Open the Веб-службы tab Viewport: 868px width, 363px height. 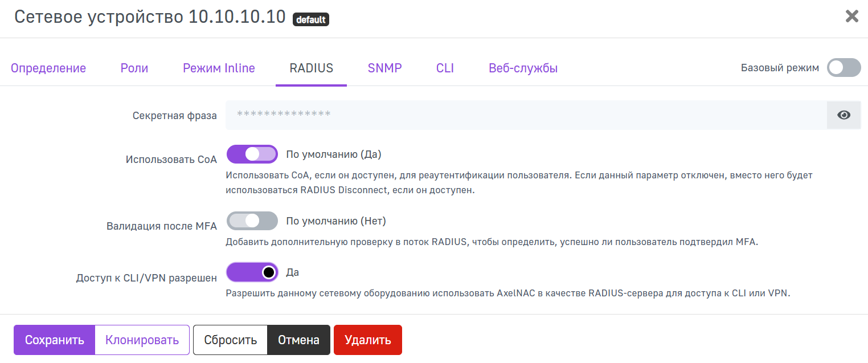523,68
